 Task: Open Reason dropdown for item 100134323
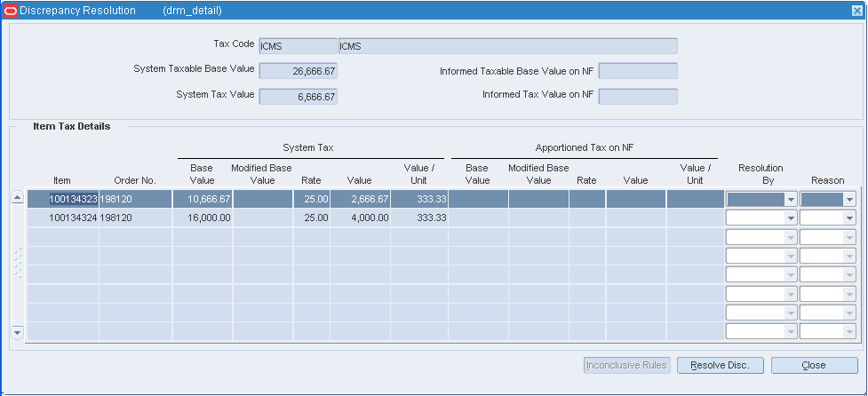pyautogui.click(x=849, y=200)
